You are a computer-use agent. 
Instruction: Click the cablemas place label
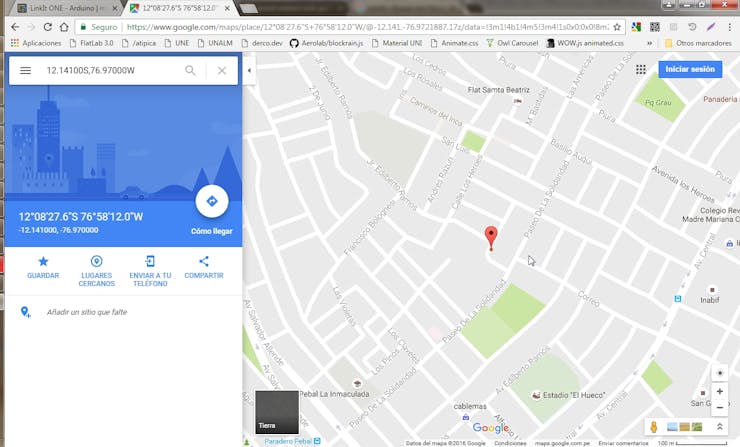tap(470, 406)
